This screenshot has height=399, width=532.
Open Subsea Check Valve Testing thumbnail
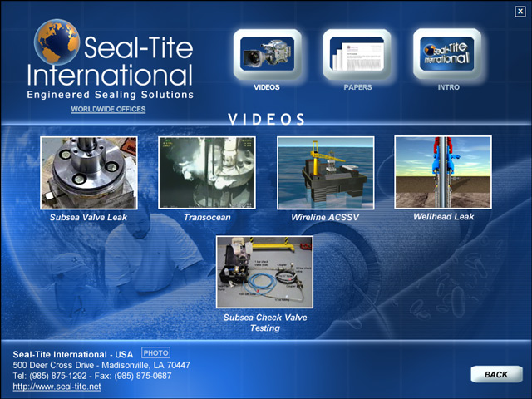(264, 273)
